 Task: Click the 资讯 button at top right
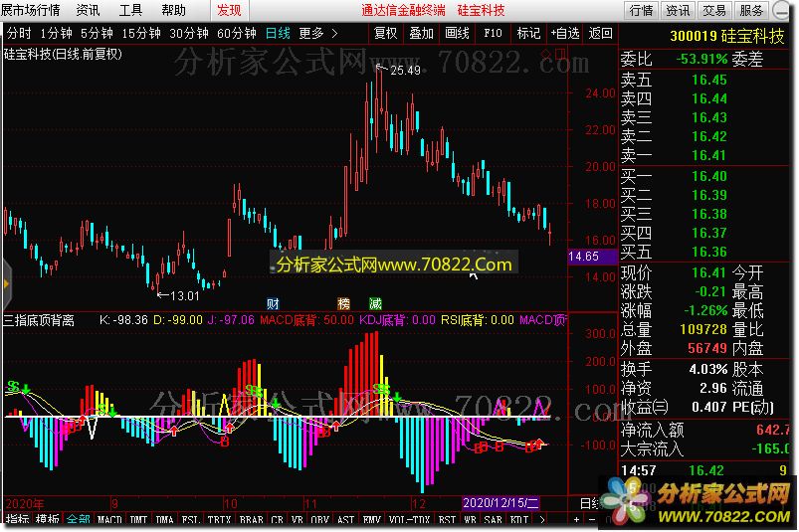click(x=678, y=10)
